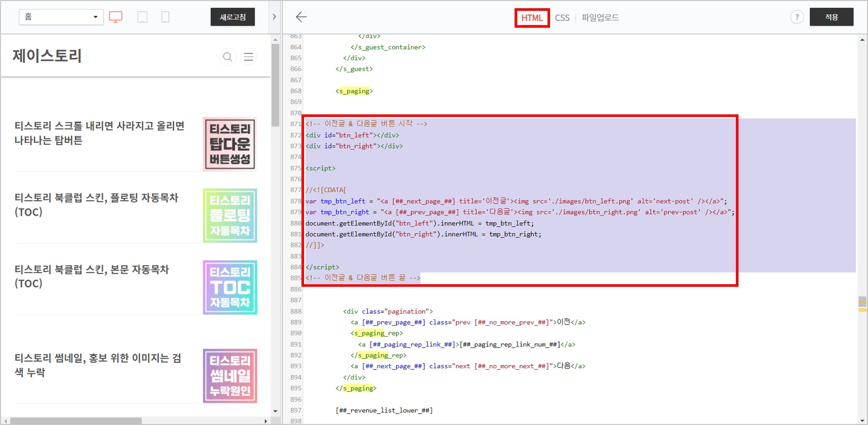The width and height of the screenshot is (868, 425).
Task: Click line 878 var tmp_btn_left code
Action: tap(516, 201)
